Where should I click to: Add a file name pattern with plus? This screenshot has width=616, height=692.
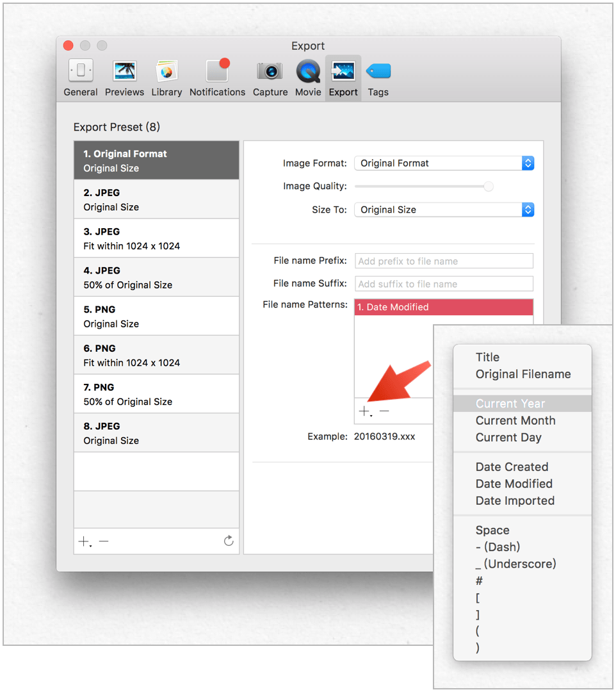[366, 411]
